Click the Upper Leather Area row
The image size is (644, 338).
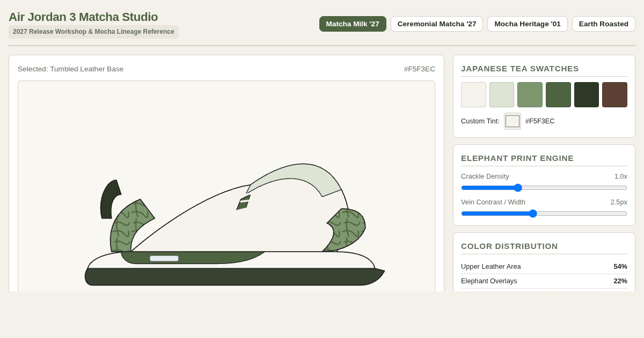544,267
